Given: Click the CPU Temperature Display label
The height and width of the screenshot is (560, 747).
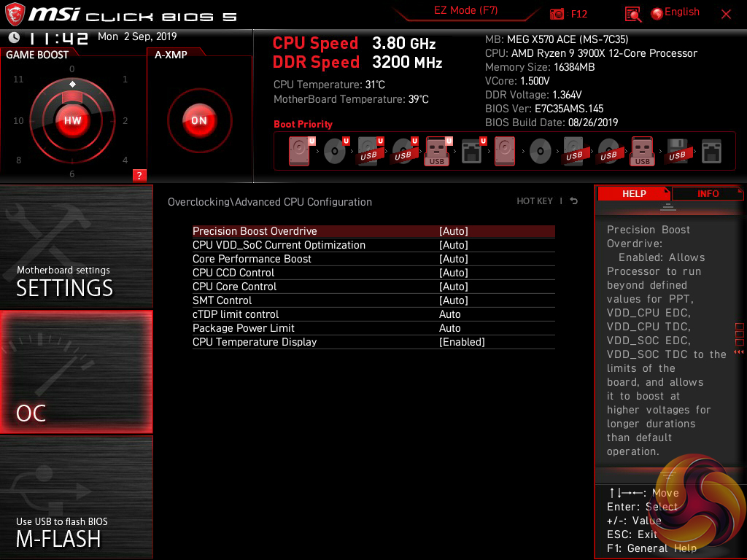Looking at the screenshot, I should [x=255, y=342].
